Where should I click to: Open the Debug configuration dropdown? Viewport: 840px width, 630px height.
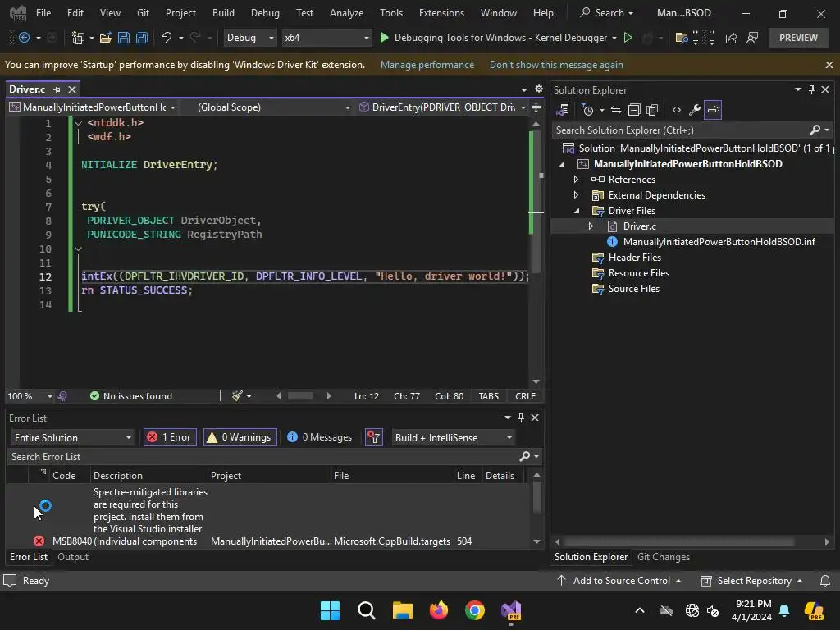coord(249,38)
